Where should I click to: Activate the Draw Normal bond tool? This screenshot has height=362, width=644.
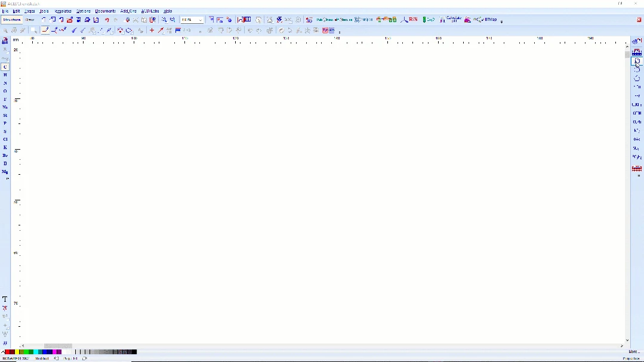(x=45, y=30)
